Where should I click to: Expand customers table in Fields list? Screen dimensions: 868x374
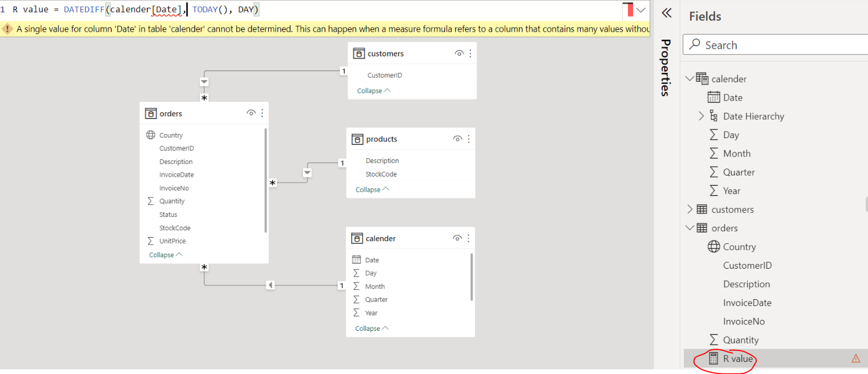690,209
